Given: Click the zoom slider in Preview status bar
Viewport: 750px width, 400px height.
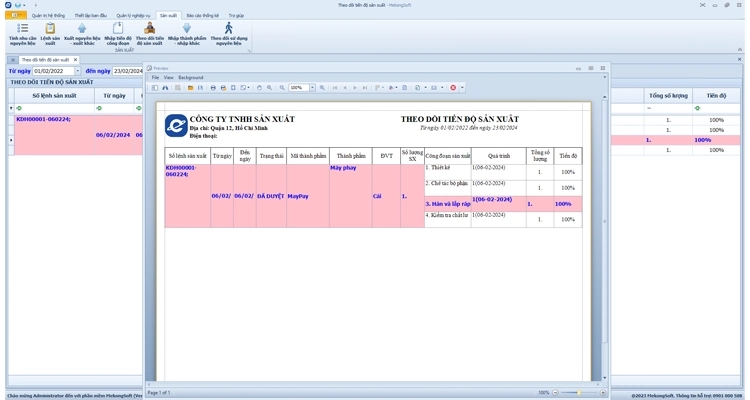Looking at the screenshot, I should [x=580, y=393].
